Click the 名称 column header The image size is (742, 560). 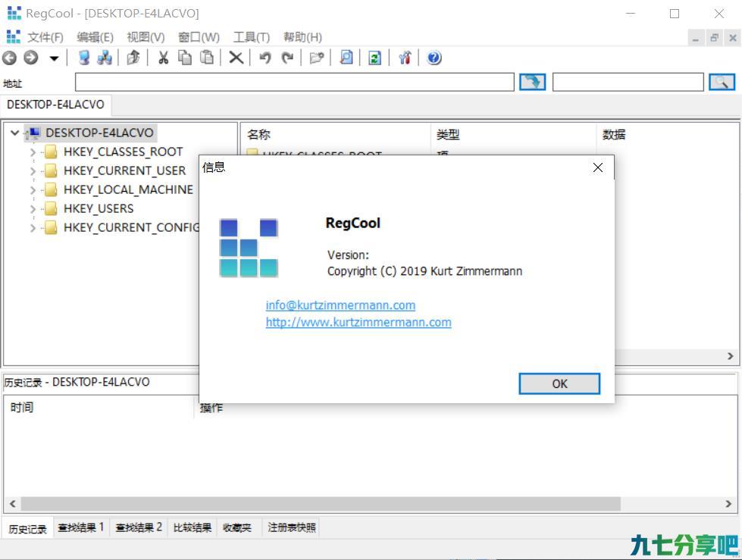pos(336,135)
